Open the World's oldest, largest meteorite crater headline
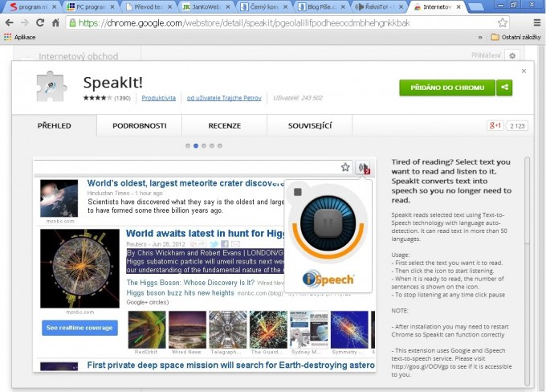This screenshot has height=392, width=546. point(185,183)
